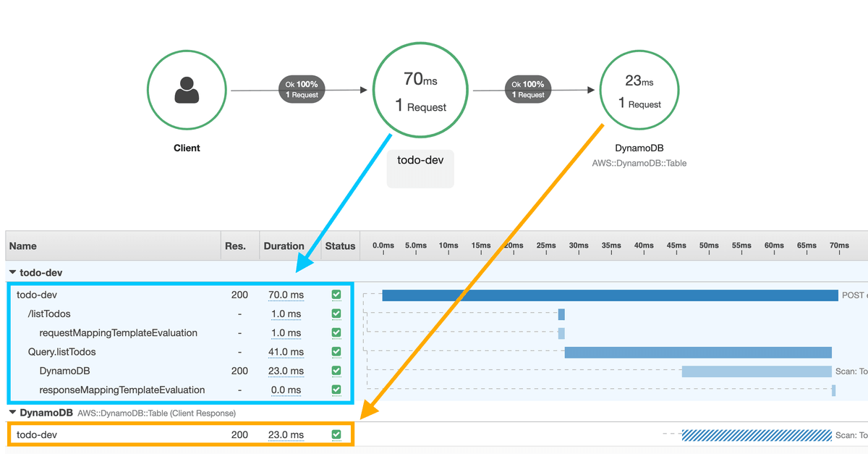Click the check beside responseMappingTemplateEvaluation

click(x=336, y=390)
